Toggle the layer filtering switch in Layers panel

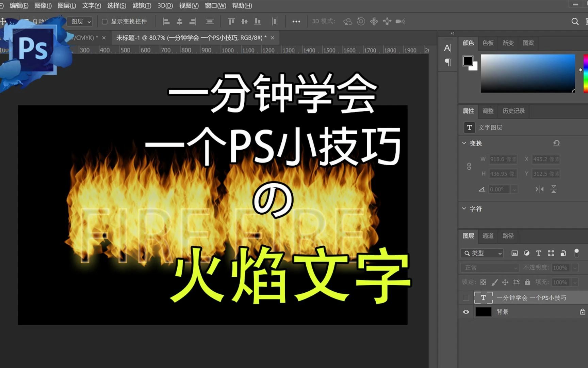pos(577,253)
